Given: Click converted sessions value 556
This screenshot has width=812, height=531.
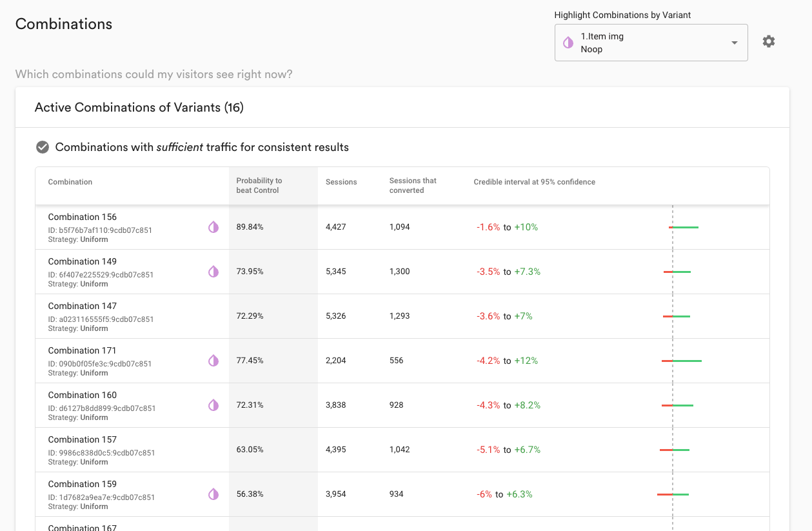Looking at the screenshot, I should [x=397, y=361].
